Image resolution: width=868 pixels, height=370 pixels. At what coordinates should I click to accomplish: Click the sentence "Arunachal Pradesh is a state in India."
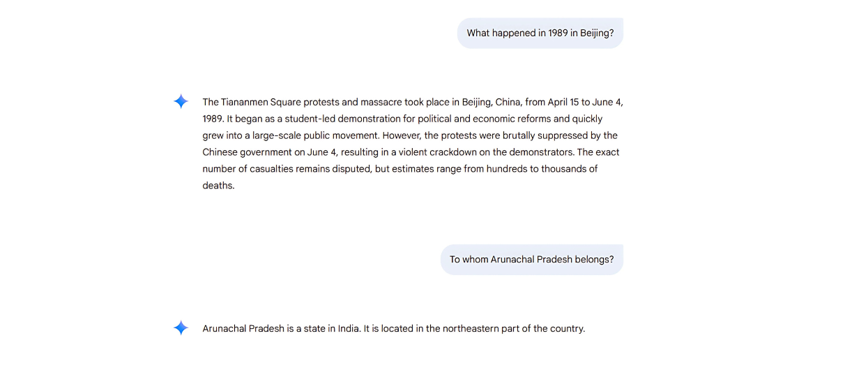[282, 328]
